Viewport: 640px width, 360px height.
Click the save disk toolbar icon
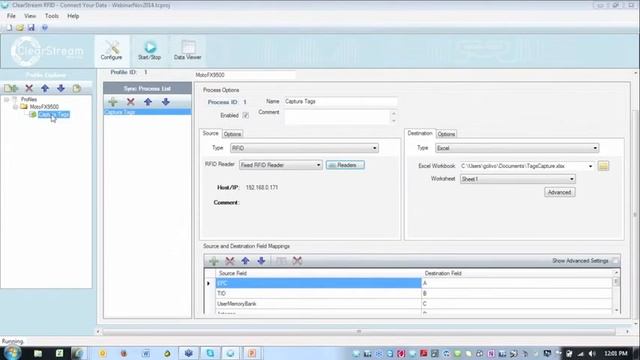pos(31,28)
